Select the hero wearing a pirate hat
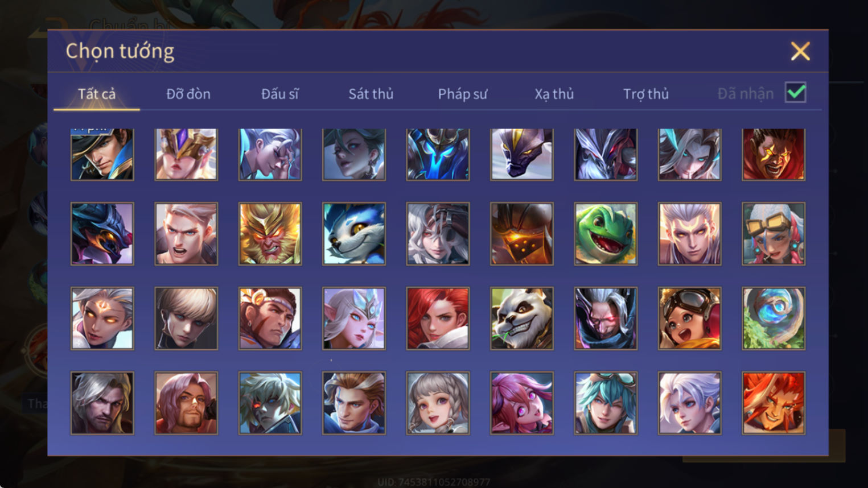The width and height of the screenshot is (868, 488). 102,154
